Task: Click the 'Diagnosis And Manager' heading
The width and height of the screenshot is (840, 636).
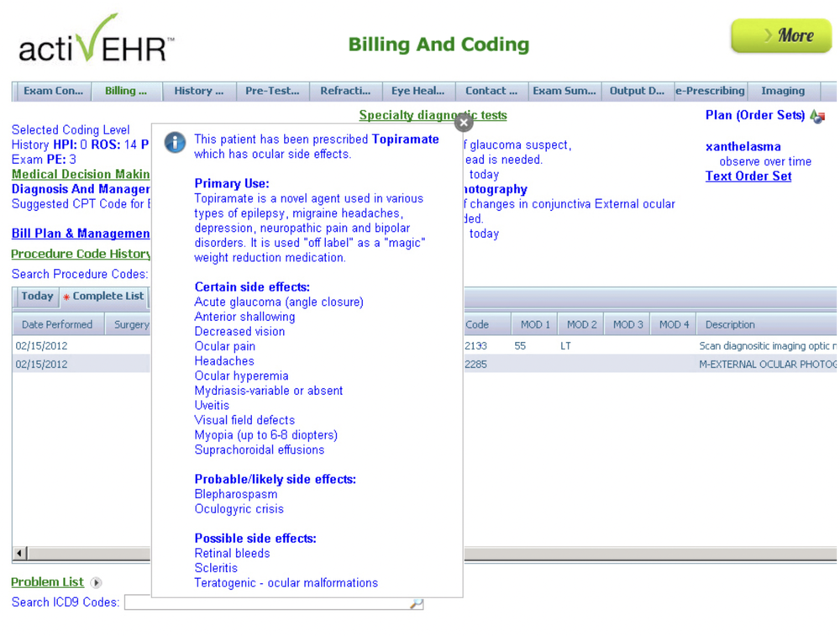Action: click(81, 189)
